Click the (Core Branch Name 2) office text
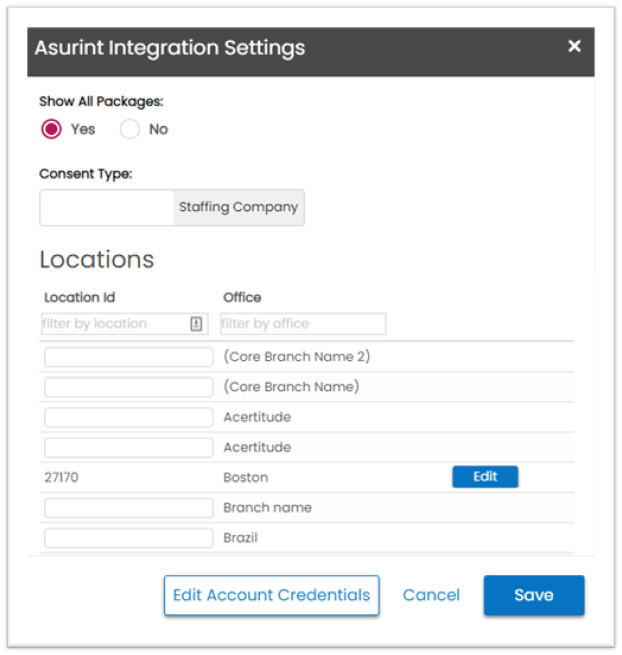The width and height of the screenshot is (622, 655). click(x=297, y=357)
